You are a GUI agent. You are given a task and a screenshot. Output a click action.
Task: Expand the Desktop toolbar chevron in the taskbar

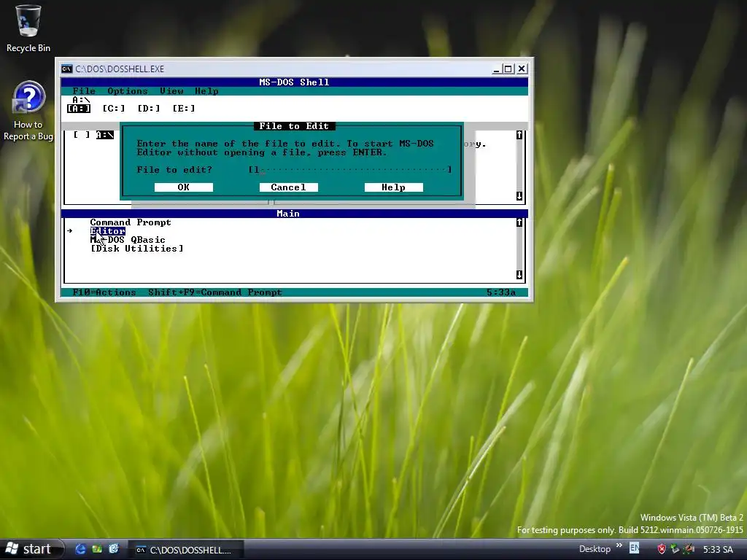tap(619, 545)
